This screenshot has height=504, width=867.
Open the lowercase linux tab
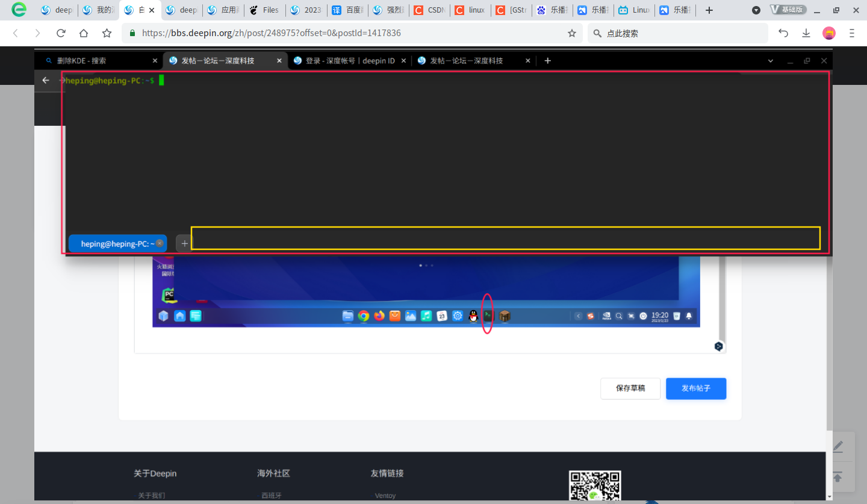471,10
